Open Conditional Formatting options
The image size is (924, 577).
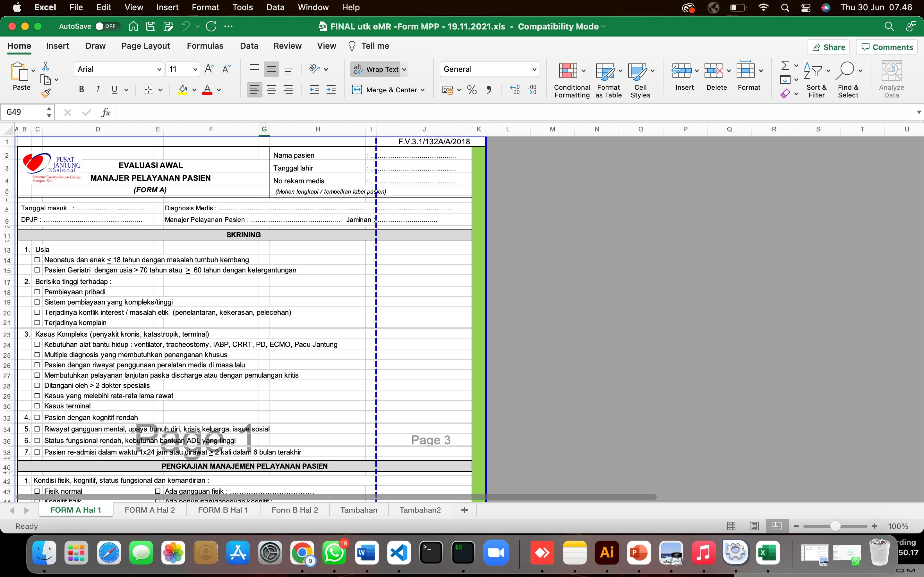572,80
